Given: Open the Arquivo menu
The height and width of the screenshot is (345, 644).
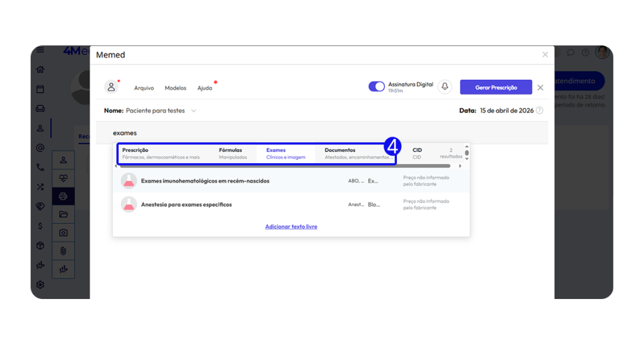Looking at the screenshot, I should tap(144, 88).
